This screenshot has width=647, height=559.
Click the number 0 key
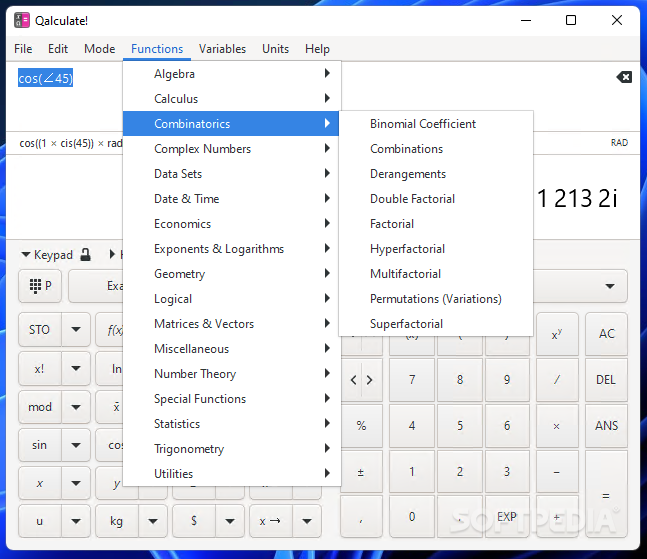point(412,517)
